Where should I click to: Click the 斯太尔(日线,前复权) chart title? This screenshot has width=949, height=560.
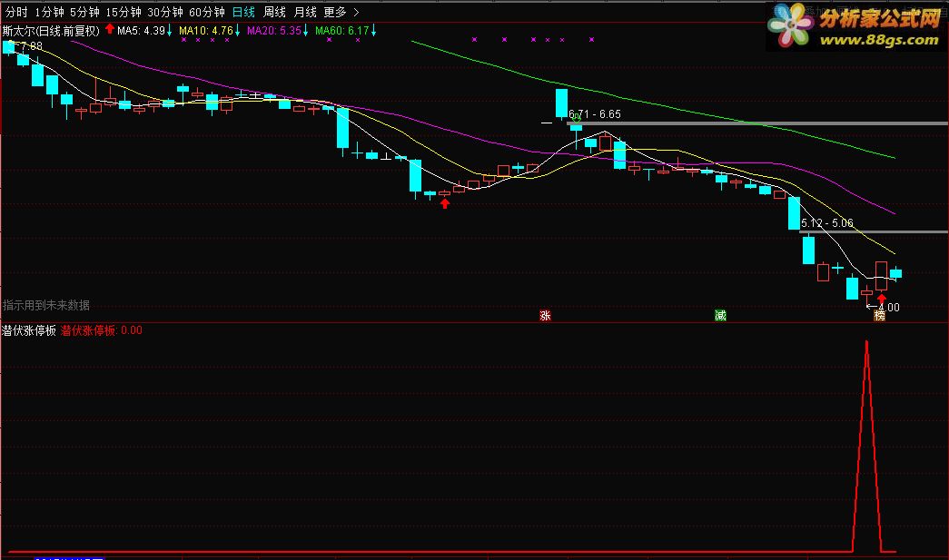click(x=51, y=31)
